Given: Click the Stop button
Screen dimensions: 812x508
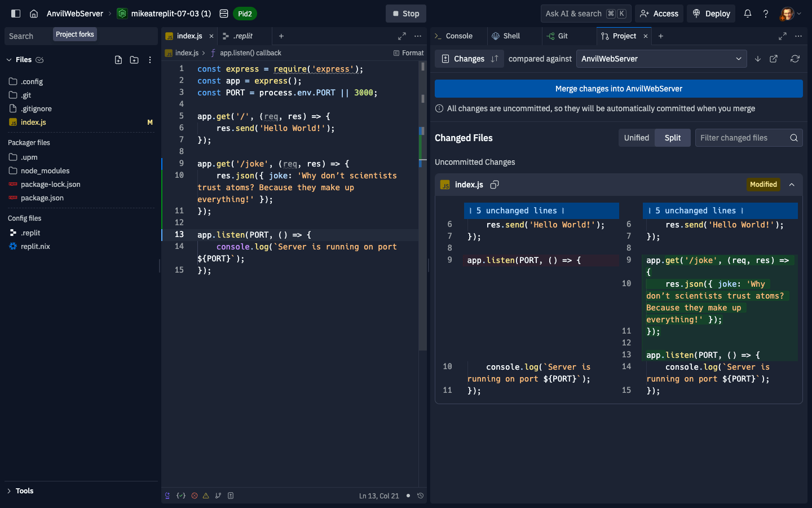Looking at the screenshot, I should tap(406, 14).
